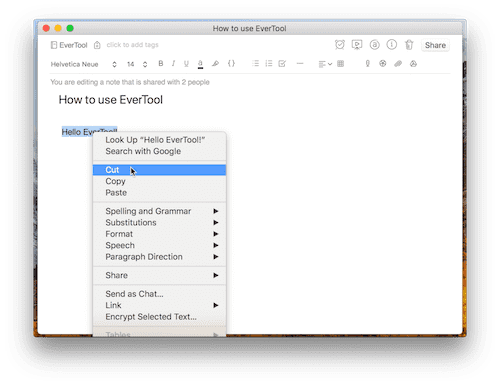Screen dimensions: 500x385
Task: Select Cut from the context menu
Action: click(159, 170)
